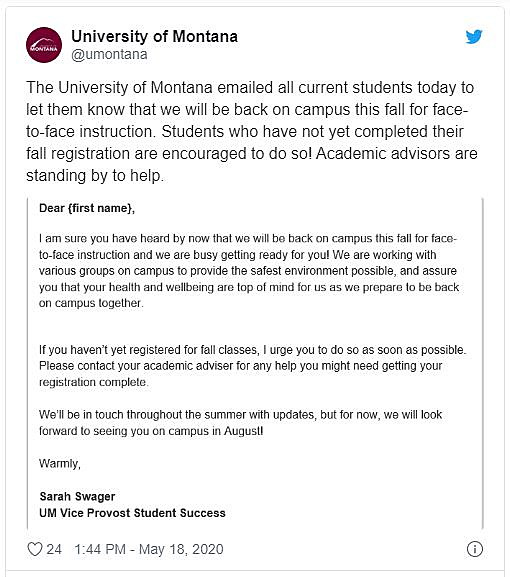Click the paragraph starting 'If you haven't yet registered'
Image resolution: width=510 pixels, height=577 pixels.
pyautogui.click(x=252, y=366)
